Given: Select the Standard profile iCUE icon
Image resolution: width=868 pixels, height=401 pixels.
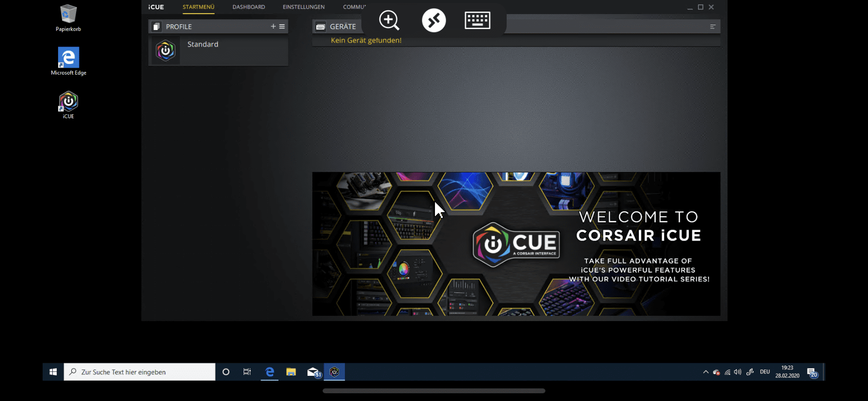Looking at the screenshot, I should 166,50.
